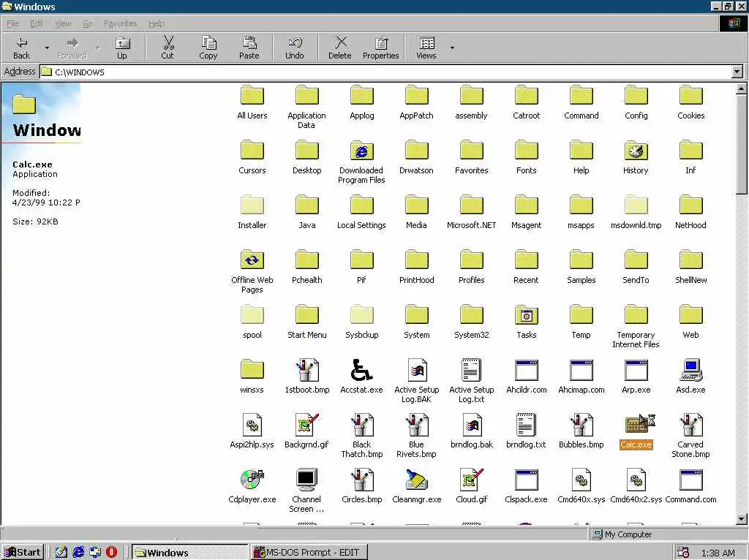
Task: Click the Views toolbar button
Action: [426, 48]
